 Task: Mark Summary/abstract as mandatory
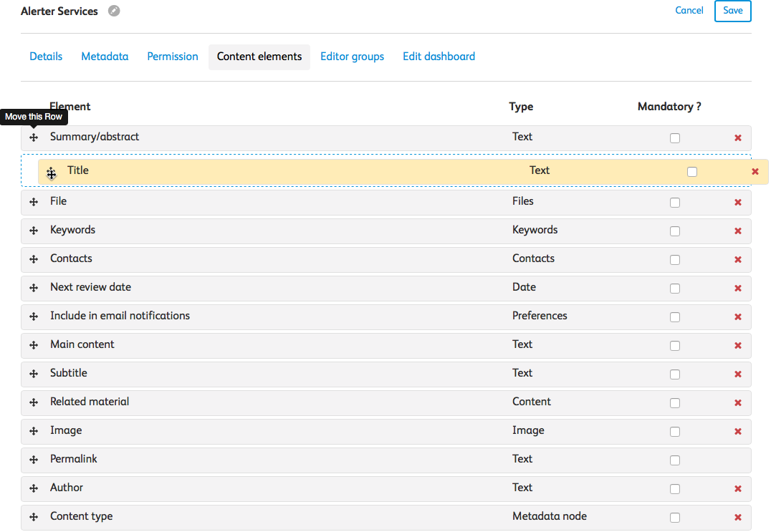[675, 138]
